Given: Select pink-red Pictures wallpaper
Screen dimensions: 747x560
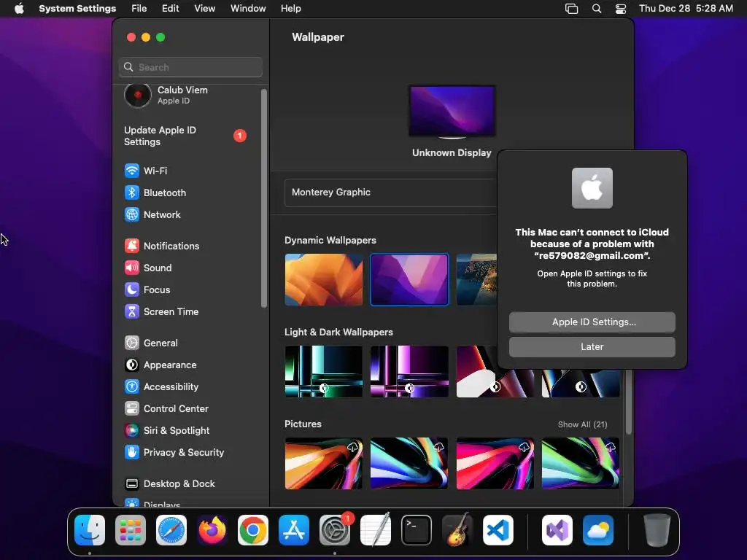Looking at the screenshot, I should point(495,463).
